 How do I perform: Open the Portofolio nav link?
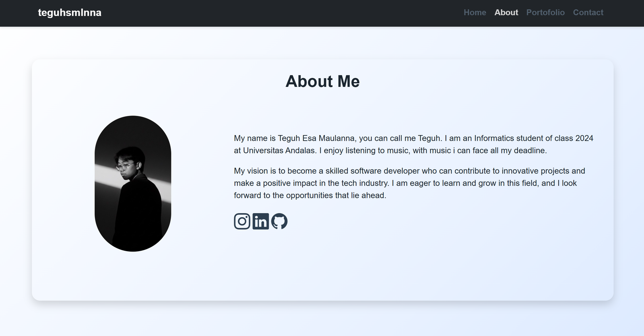point(545,12)
